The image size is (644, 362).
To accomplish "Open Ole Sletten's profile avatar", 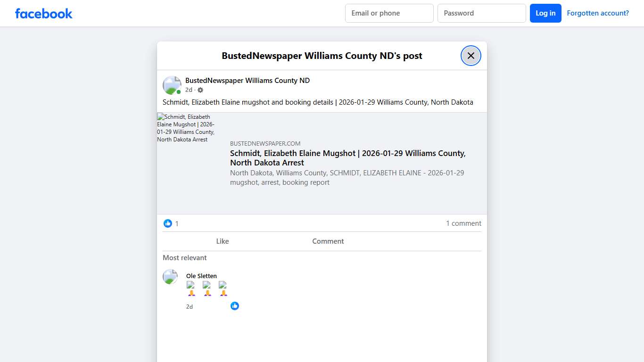I will point(170,277).
